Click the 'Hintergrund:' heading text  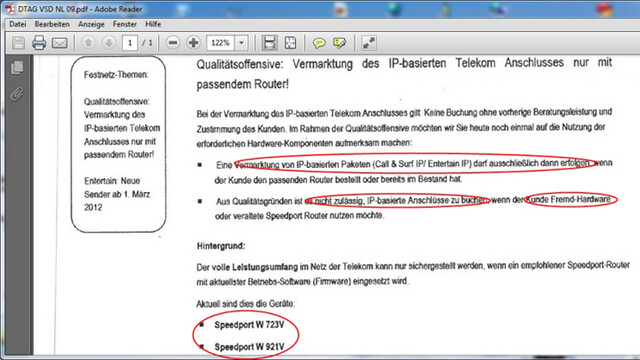pyautogui.click(x=221, y=246)
